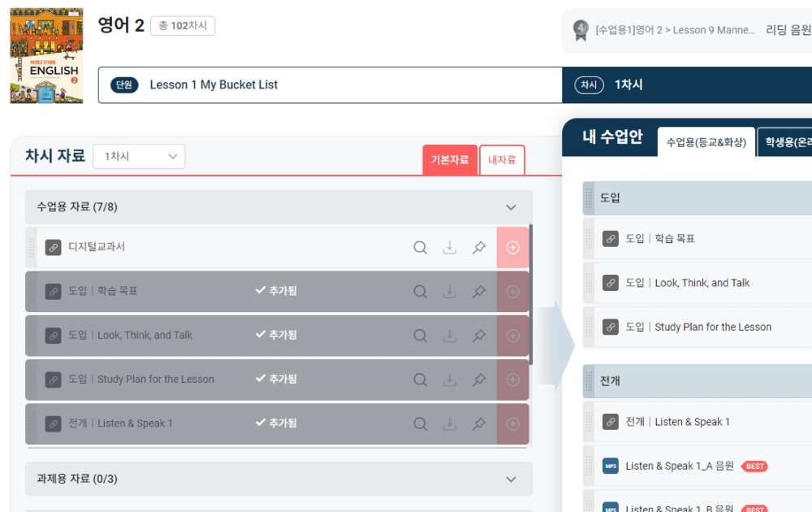The height and width of the screenshot is (512, 812).
Task: Preview the 도입 | 학습 목표 resource
Action: tap(420, 292)
